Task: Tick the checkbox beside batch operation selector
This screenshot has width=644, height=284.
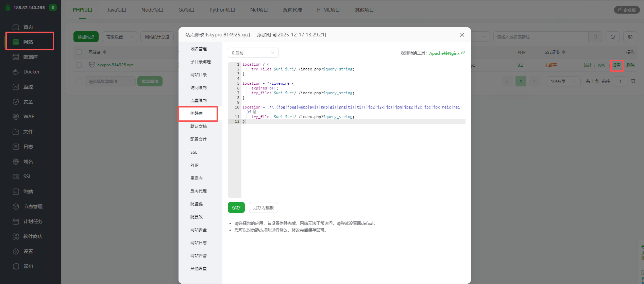Action: pos(79,81)
